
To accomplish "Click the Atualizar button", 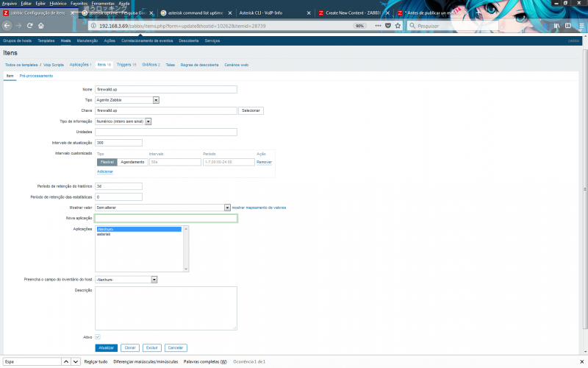I will [x=106, y=347].
